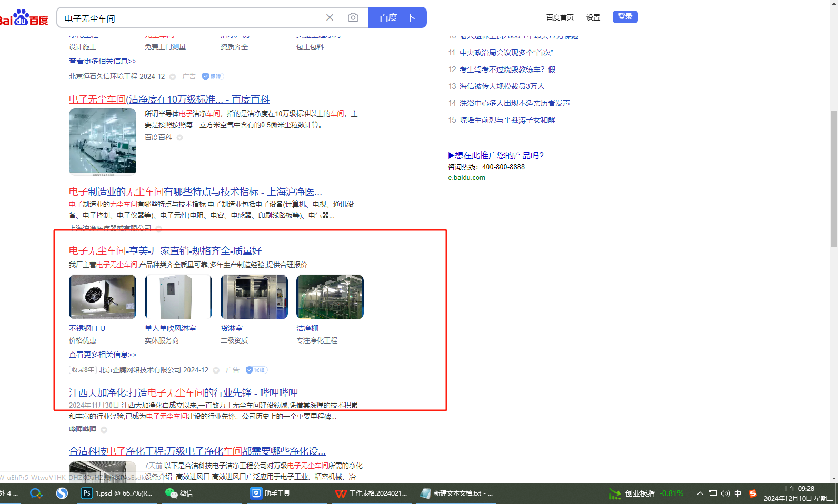Open the WPS 工作表格 taskbar item
Image resolution: width=838 pixels, height=504 pixels.
[x=371, y=493]
